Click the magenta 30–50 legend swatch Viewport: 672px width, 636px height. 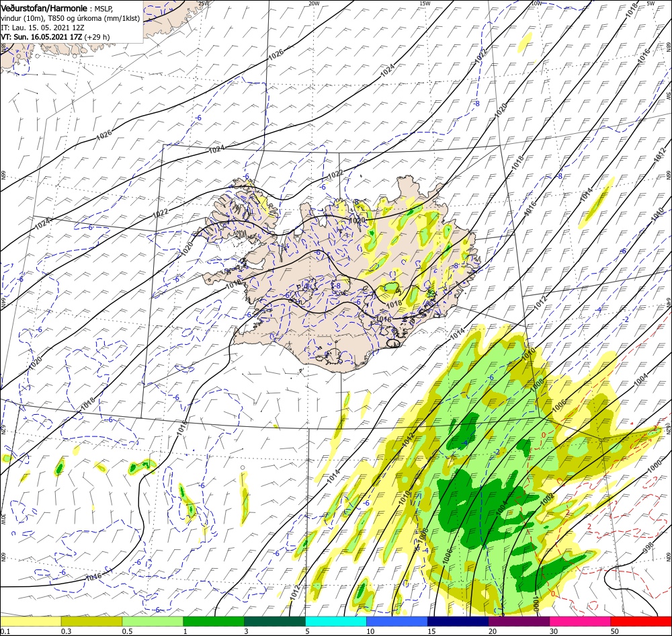pyautogui.click(x=580, y=621)
